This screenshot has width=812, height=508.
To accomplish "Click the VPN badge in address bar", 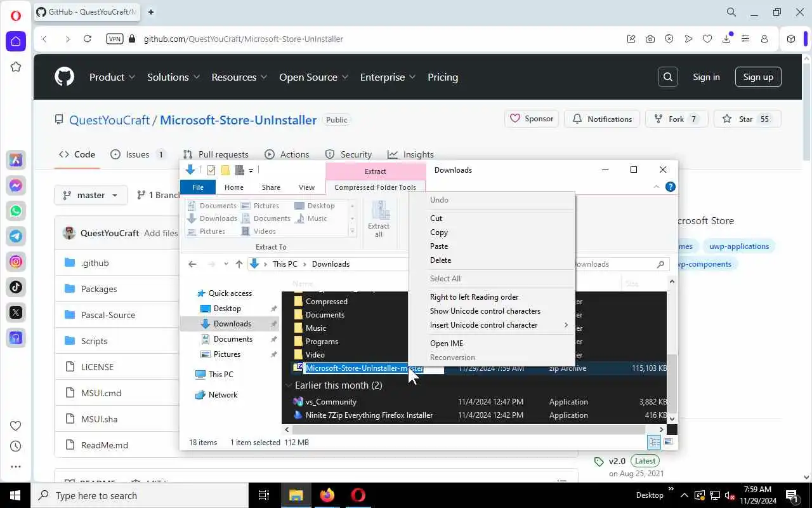I will [x=115, y=39].
